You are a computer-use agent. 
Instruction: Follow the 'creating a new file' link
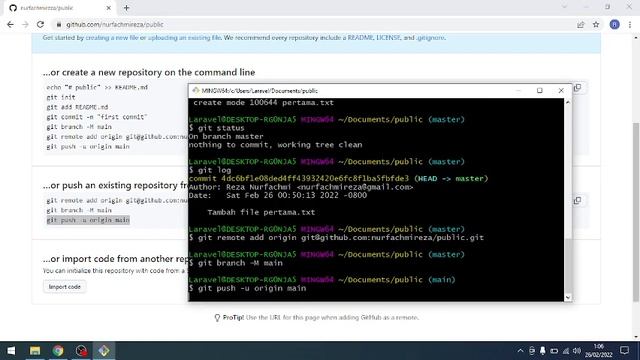tap(111, 38)
